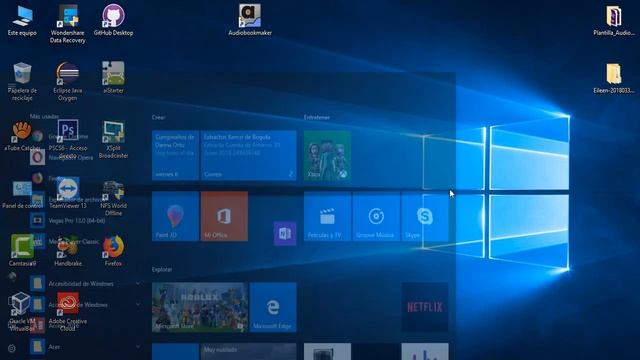Open aiStarter desktop shortcut
The height and width of the screenshot is (360, 640).
[x=113, y=78]
